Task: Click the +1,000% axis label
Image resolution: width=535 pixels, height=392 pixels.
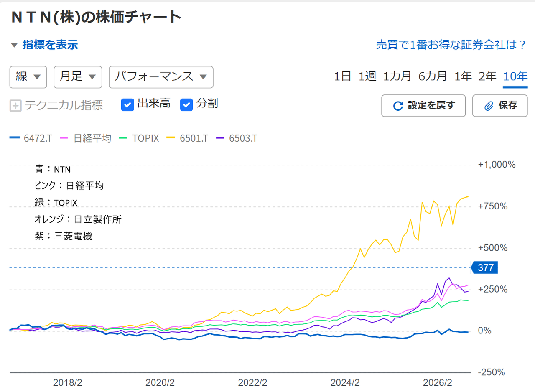Action: (x=497, y=165)
